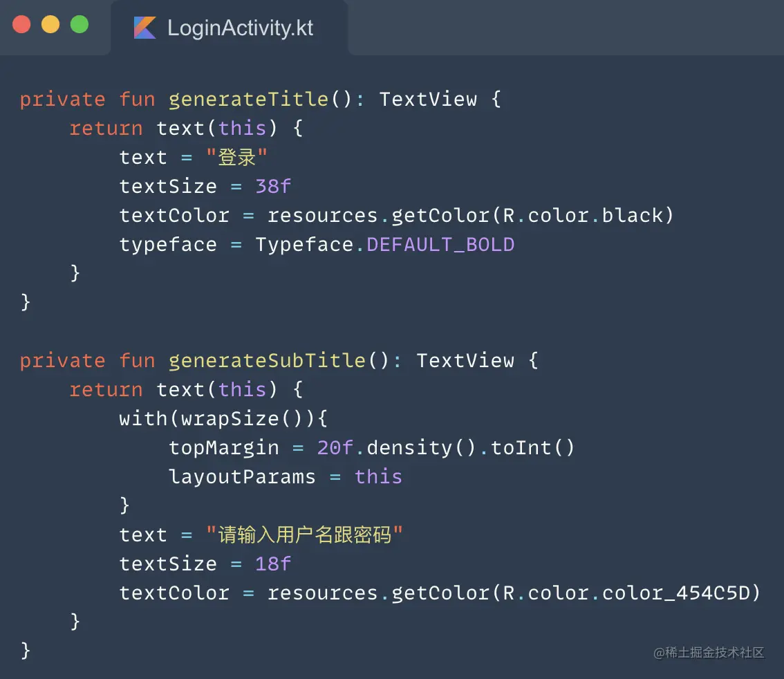Click the topMargin property
The width and height of the screenshot is (784, 679).
click(x=223, y=448)
